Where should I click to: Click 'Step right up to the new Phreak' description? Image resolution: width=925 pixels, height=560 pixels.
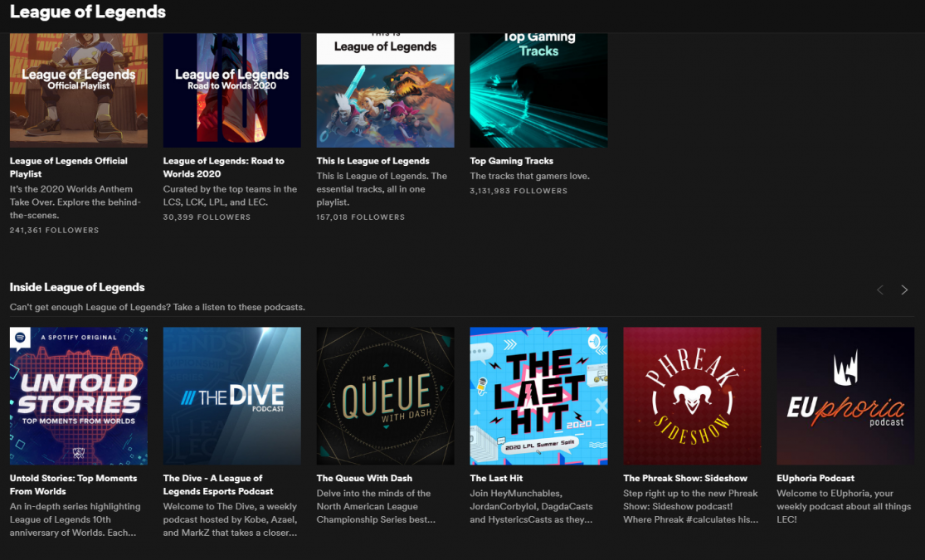[x=691, y=506]
